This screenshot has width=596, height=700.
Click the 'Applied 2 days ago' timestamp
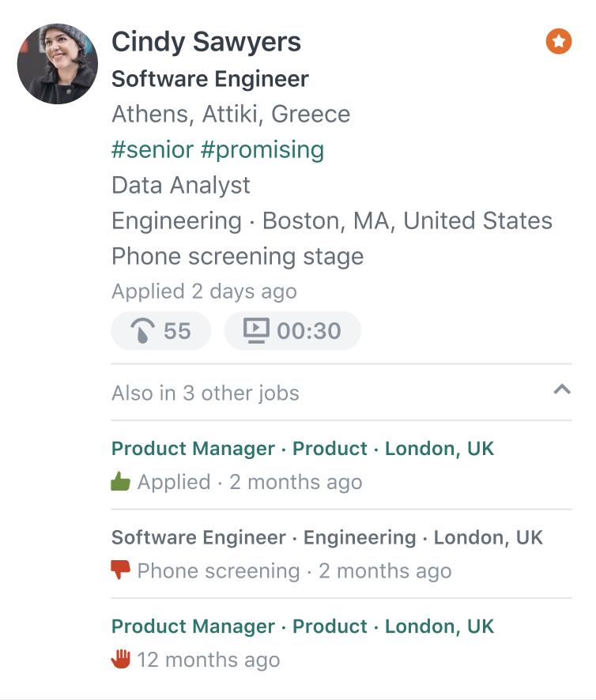coord(204,292)
